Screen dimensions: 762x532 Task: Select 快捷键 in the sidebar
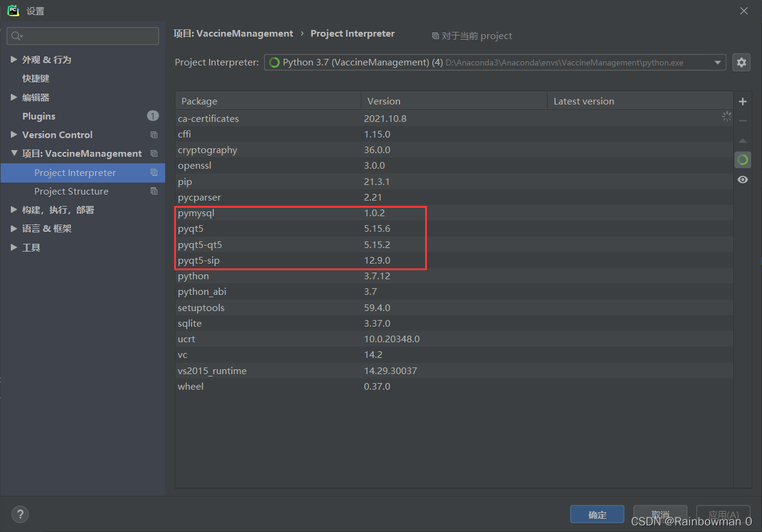pyautogui.click(x=35, y=79)
